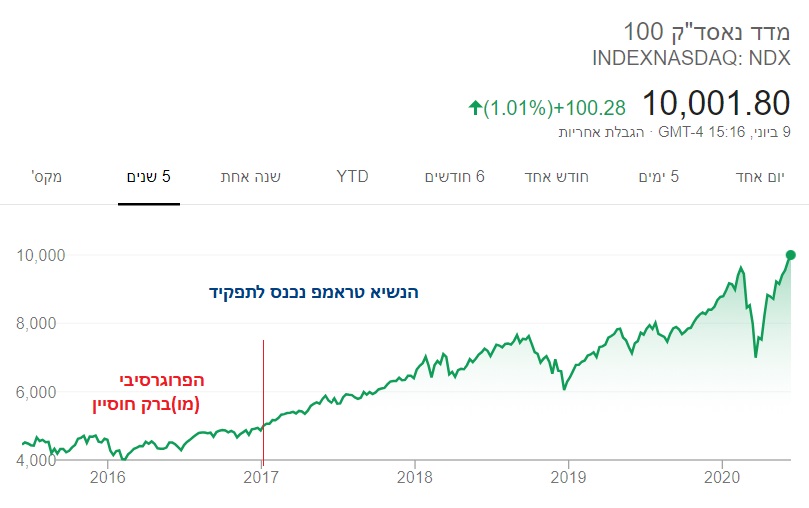Click the green endpoint dot on the chart
This screenshot has width=809, height=508.
pos(790,255)
